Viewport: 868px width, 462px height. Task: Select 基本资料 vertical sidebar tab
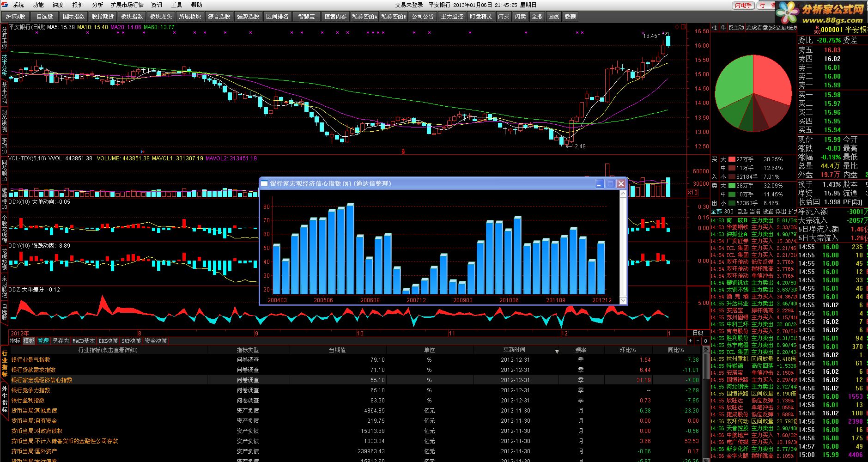click(x=4, y=93)
